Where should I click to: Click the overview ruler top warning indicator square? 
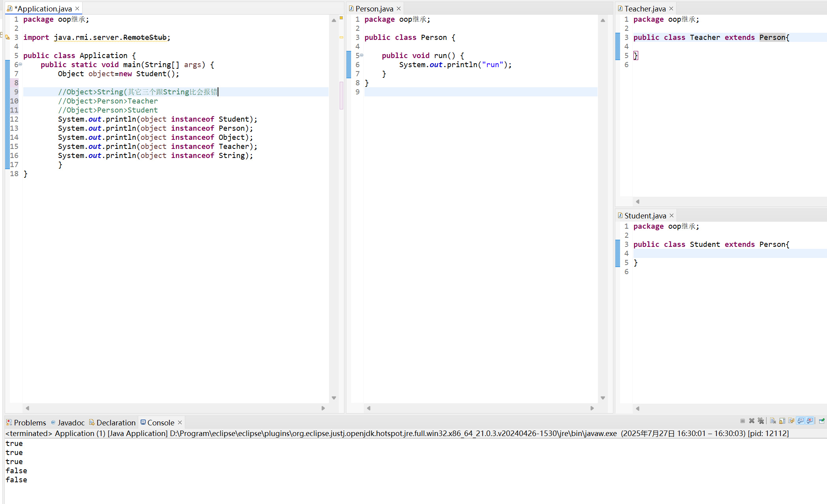(x=341, y=18)
